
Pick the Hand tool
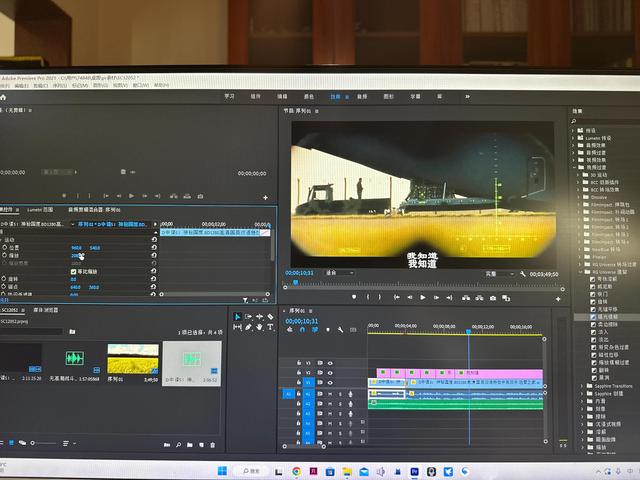pos(259,327)
